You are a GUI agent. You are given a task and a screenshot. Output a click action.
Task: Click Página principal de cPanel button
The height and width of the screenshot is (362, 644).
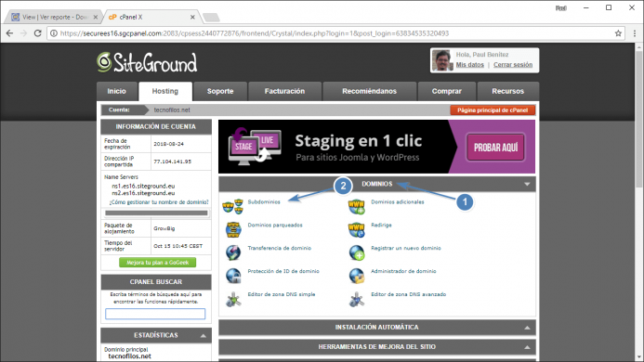[x=493, y=110]
